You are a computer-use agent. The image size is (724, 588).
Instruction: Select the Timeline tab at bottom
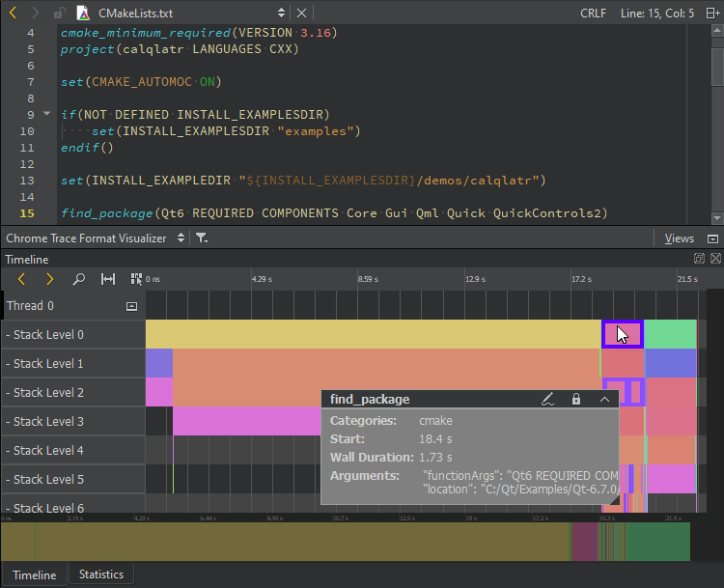34,574
